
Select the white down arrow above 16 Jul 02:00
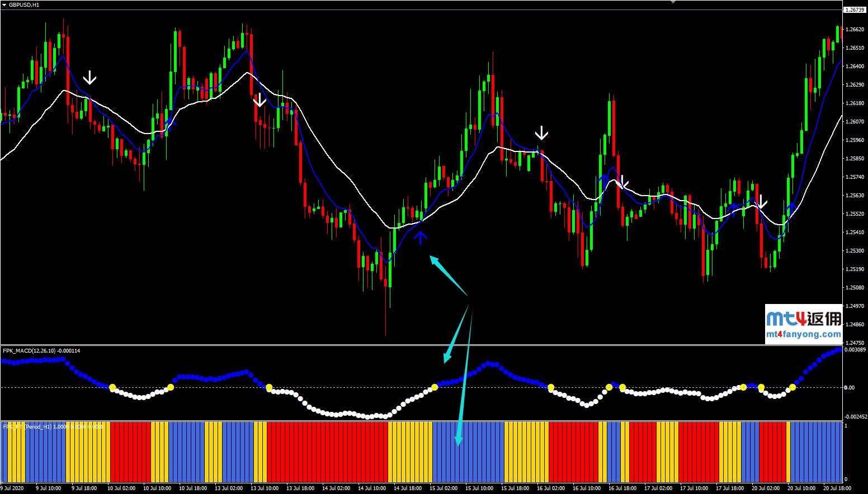(x=541, y=133)
